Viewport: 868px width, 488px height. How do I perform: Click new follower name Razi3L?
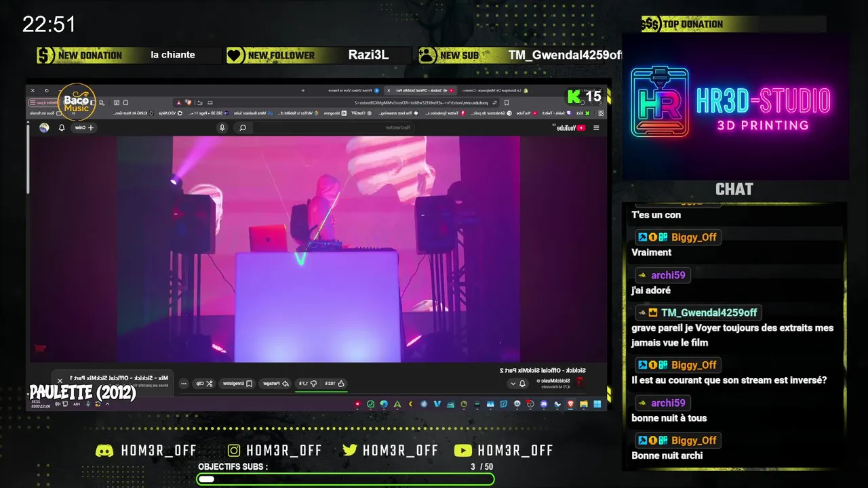pos(368,55)
